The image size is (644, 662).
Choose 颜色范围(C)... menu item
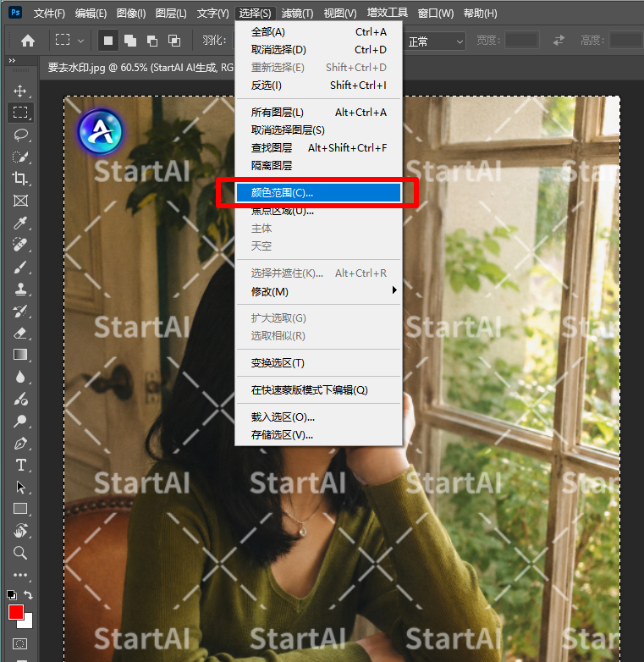(x=318, y=192)
